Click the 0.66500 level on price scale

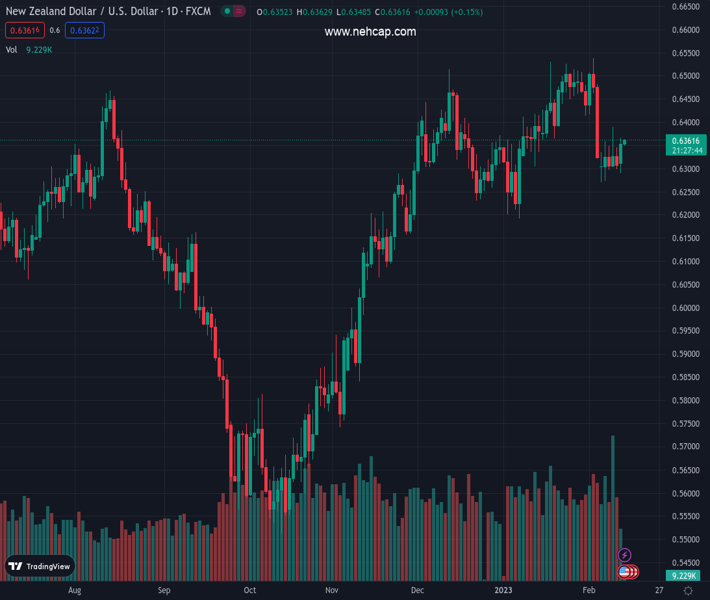point(685,6)
